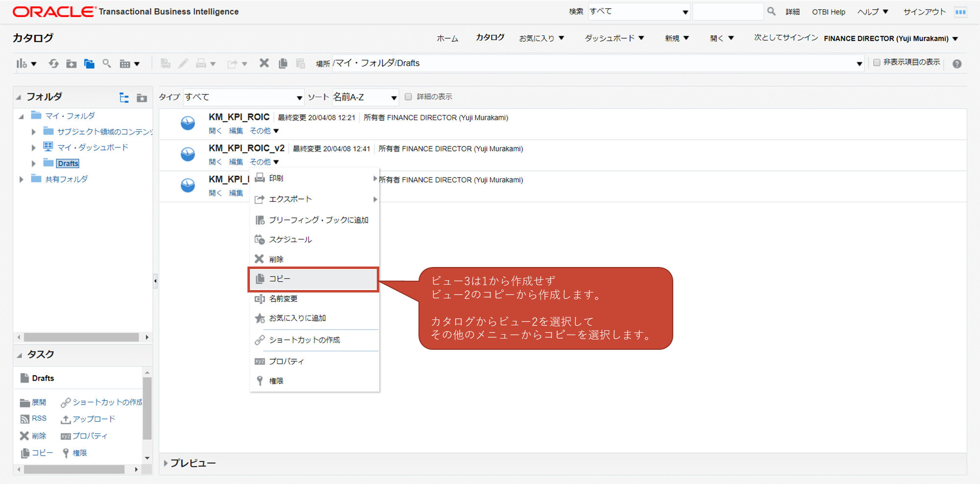Click 開く under KM_KPI_ROIC
Viewport: 980px width, 486px height.
[215, 131]
